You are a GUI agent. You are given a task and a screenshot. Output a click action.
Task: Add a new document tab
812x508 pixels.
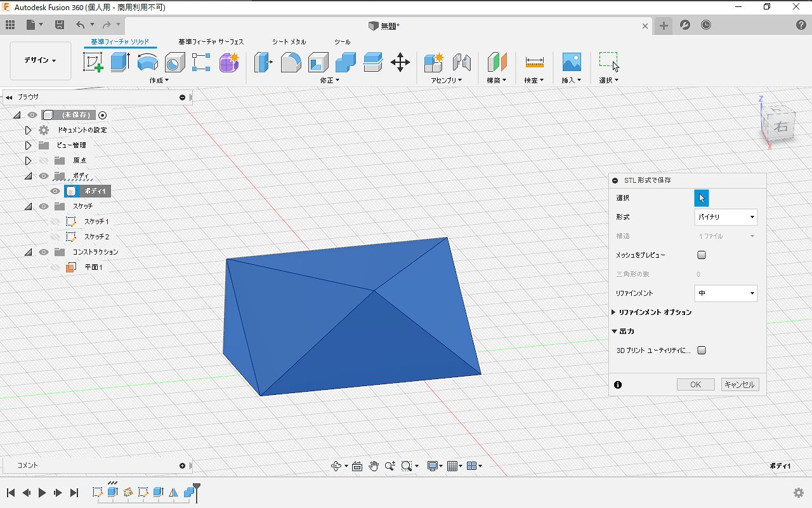663,25
